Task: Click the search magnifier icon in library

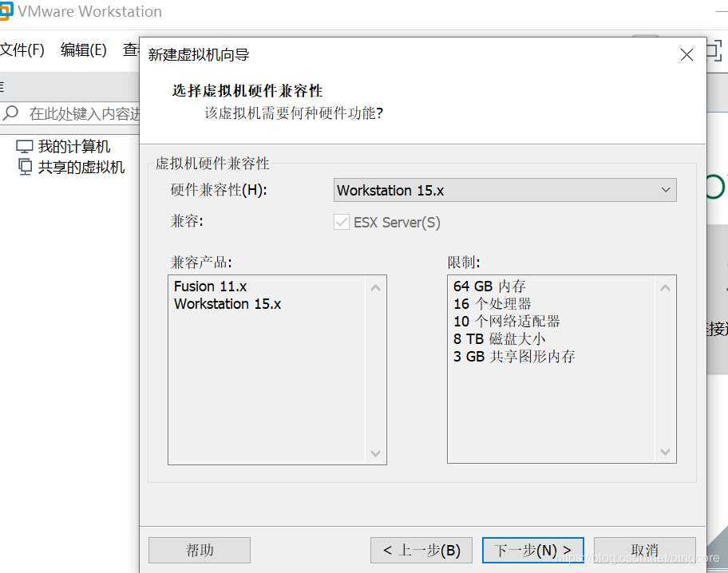Action: (x=10, y=113)
